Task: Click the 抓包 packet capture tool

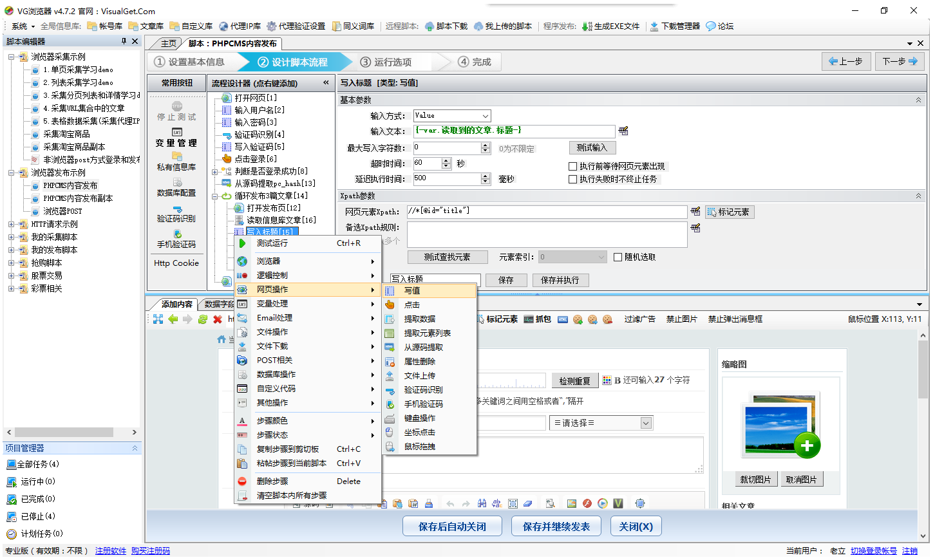Action: pos(537,319)
